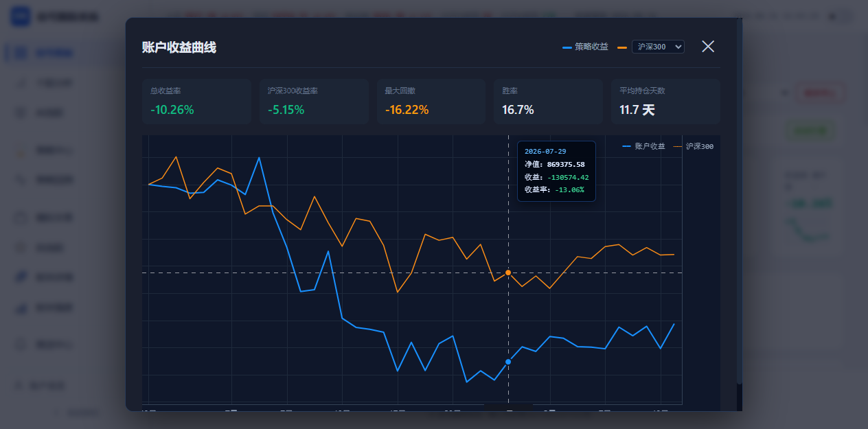Viewport: 868px width, 429px height.
Task: Toggle 账户收益 series in chart legend
Action: coord(643,146)
